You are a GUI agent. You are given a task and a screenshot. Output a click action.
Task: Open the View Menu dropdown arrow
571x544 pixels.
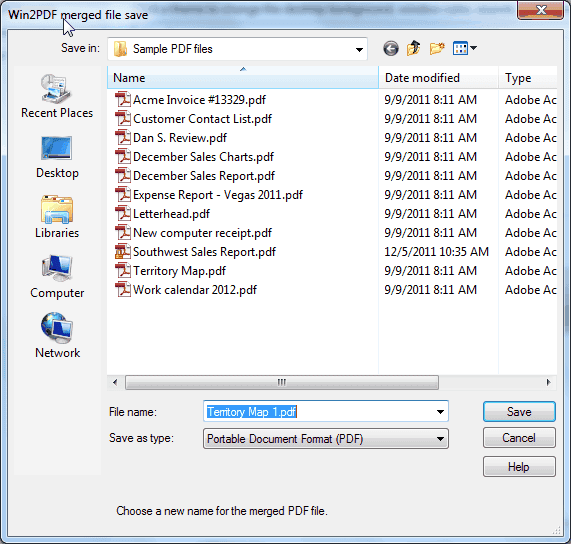click(x=473, y=48)
